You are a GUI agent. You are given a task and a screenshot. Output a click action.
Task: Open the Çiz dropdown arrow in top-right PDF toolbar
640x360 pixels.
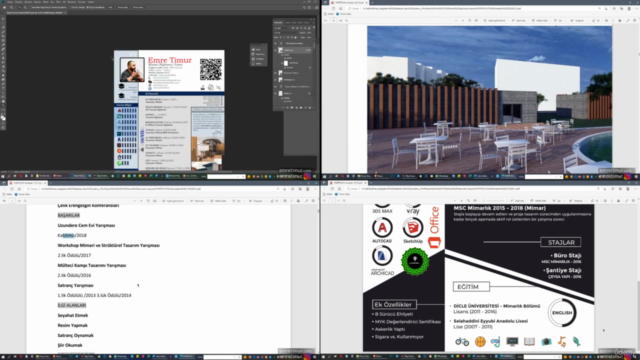[x=565, y=20]
